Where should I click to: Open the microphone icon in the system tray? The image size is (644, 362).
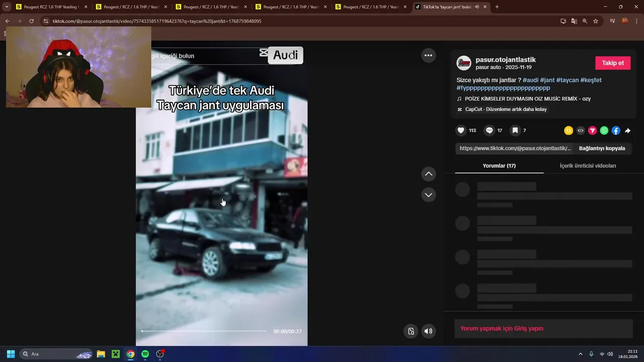click(591, 354)
